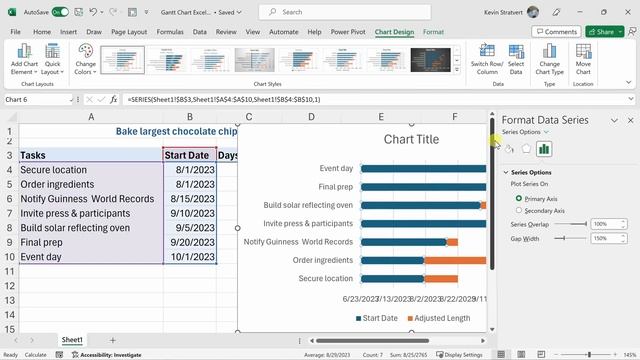The image size is (640, 360).
Task: Expand the formula bar
Action: [x=631, y=99]
